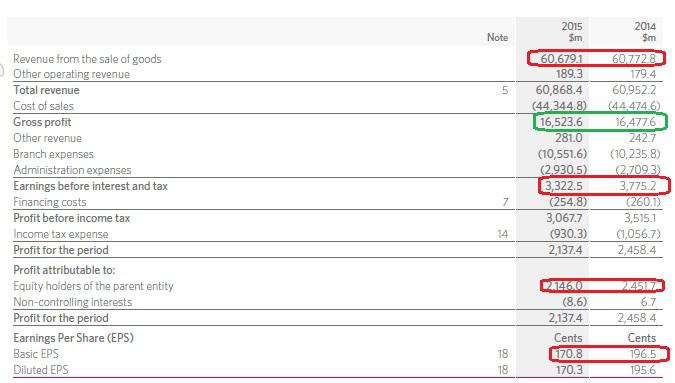The height and width of the screenshot is (383, 675).
Task: Click the Income tax expense note 14
Action: (x=503, y=234)
